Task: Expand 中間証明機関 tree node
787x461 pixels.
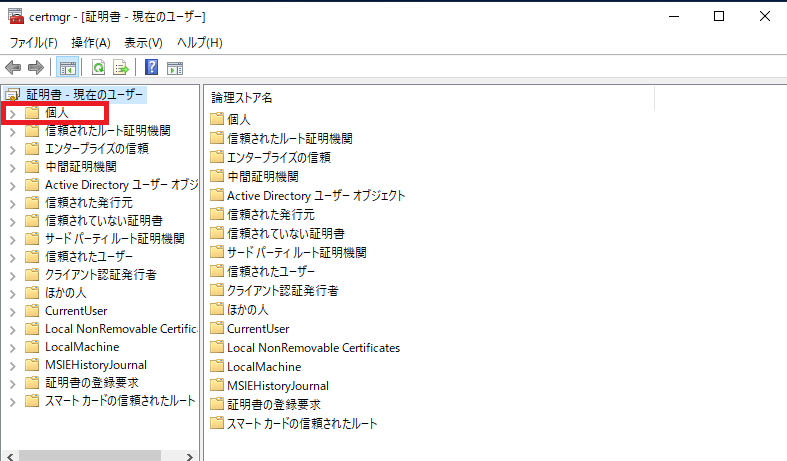Action: [13, 168]
